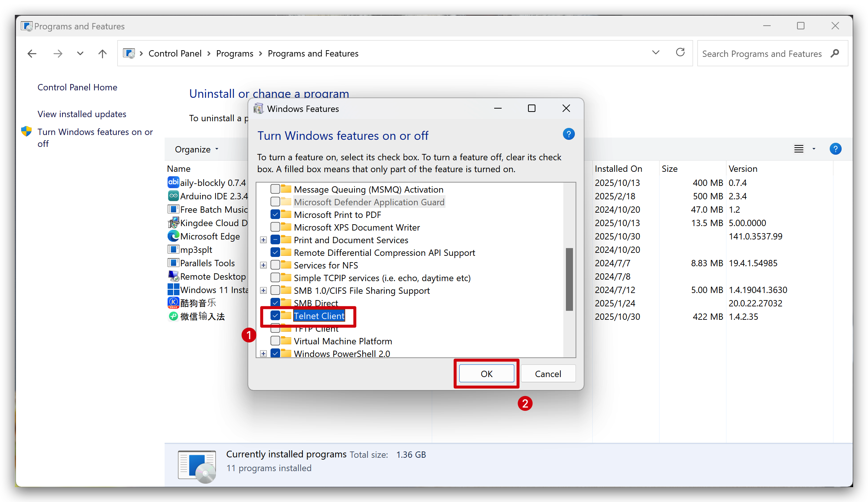Click the change view list icon
The height and width of the screenshot is (502, 868).
click(799, 149)
